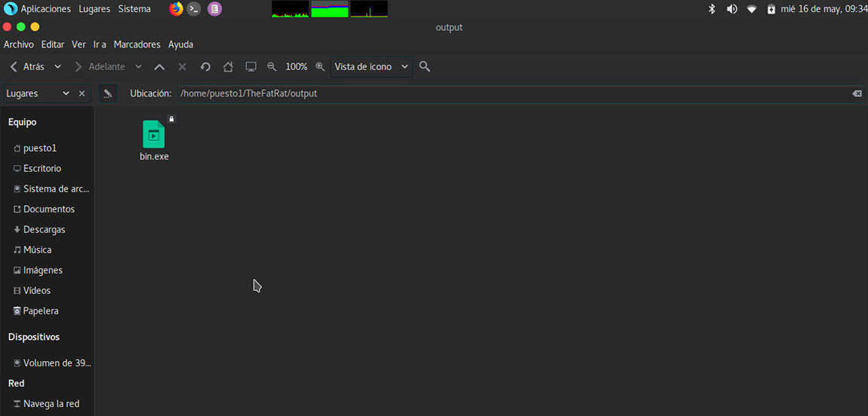The width and height of the screenshot is (868, 416).
Task: Click the location path input field
Action: click(512, 93)
